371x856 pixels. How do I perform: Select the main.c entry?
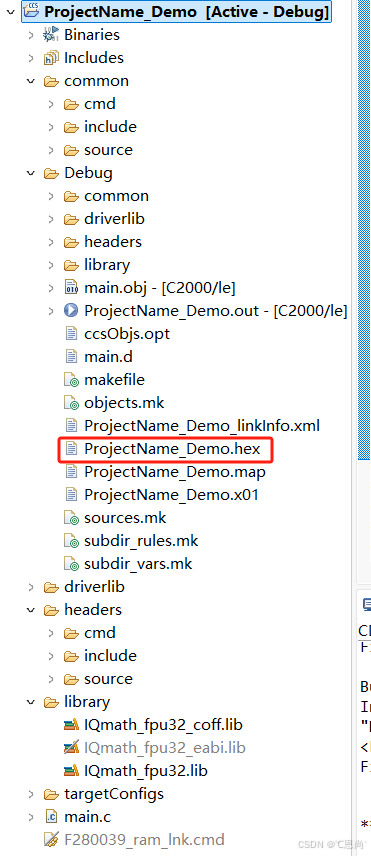pos(88,817)
